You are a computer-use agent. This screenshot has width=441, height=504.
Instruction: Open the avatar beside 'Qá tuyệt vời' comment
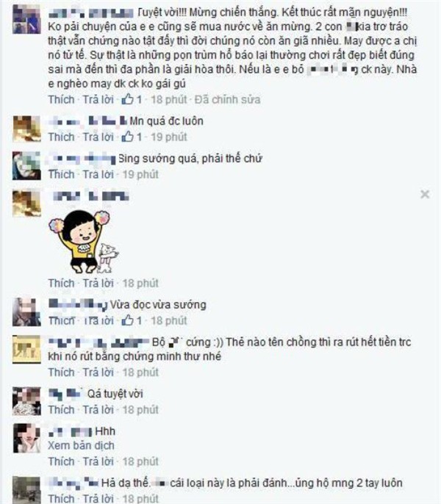point(26,401)
